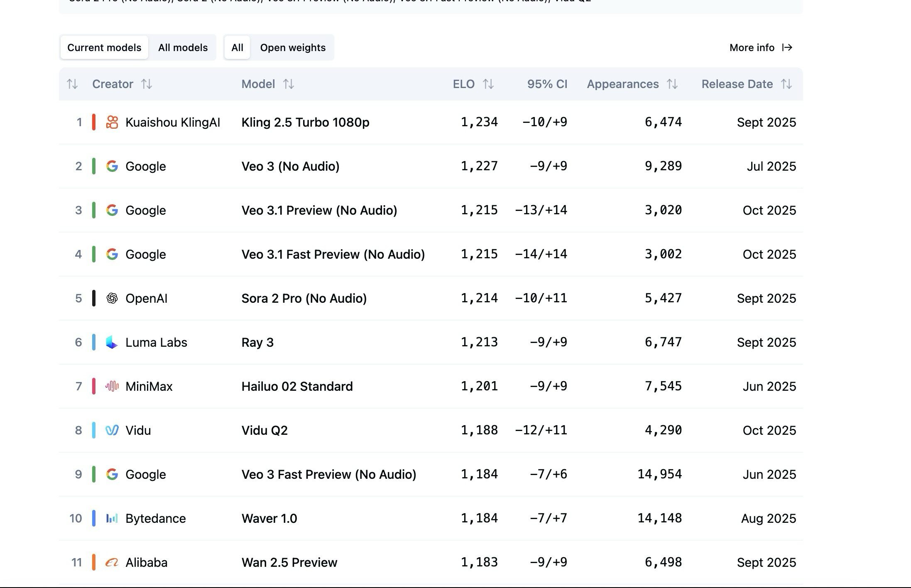Sort by Release Date arrows
The width and height of the screenshot is (911, 588).
click(786, 84)
